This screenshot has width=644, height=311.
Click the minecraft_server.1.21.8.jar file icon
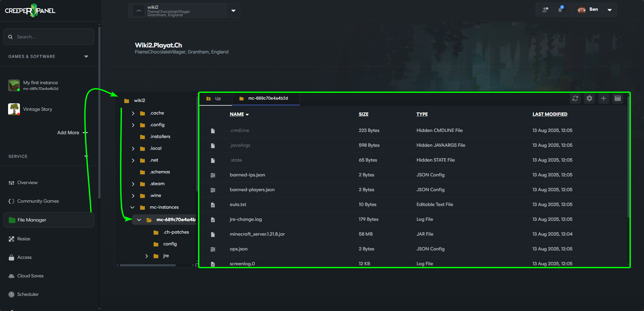(x=213, y=234)
